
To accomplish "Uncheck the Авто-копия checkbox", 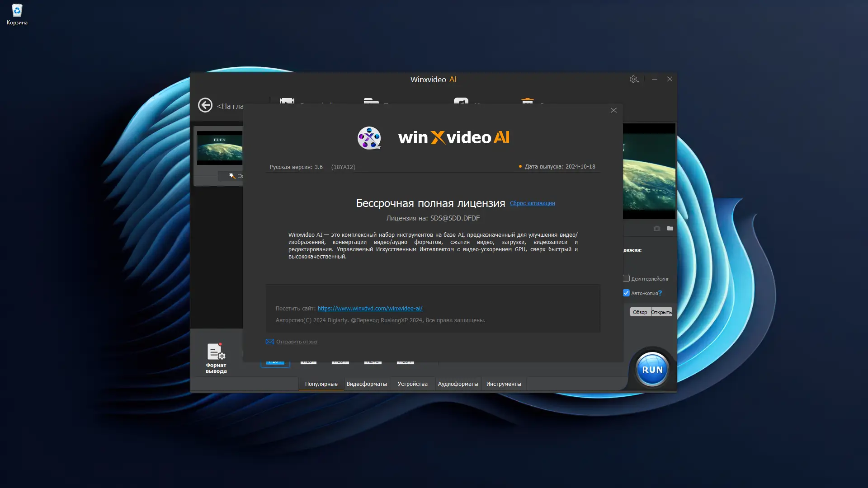I will coord(626,293).
